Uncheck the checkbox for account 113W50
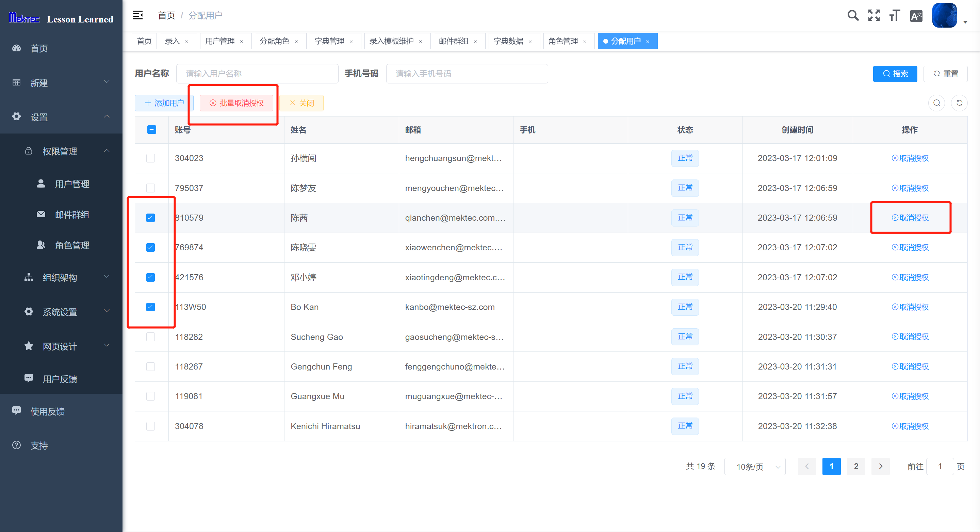Viewport: 980px width, 532px height. coord(151,307)
